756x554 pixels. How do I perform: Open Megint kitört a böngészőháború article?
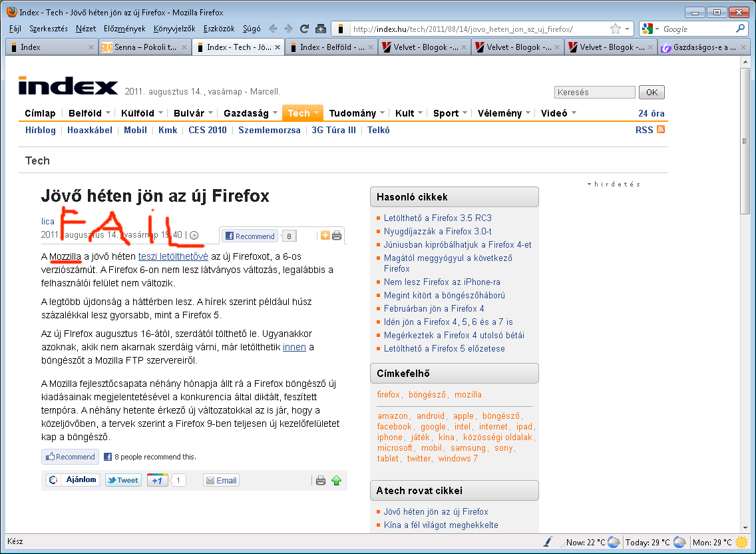click(444, 296)
